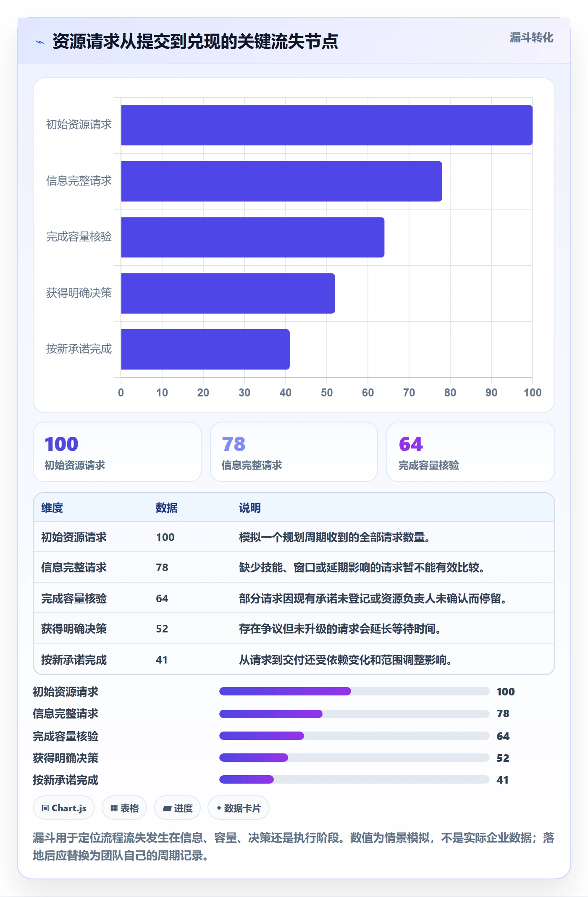Screen dimensions: 588x897
Task: Click the 初始资源请求 progress bar
Action: coord(354,691)
